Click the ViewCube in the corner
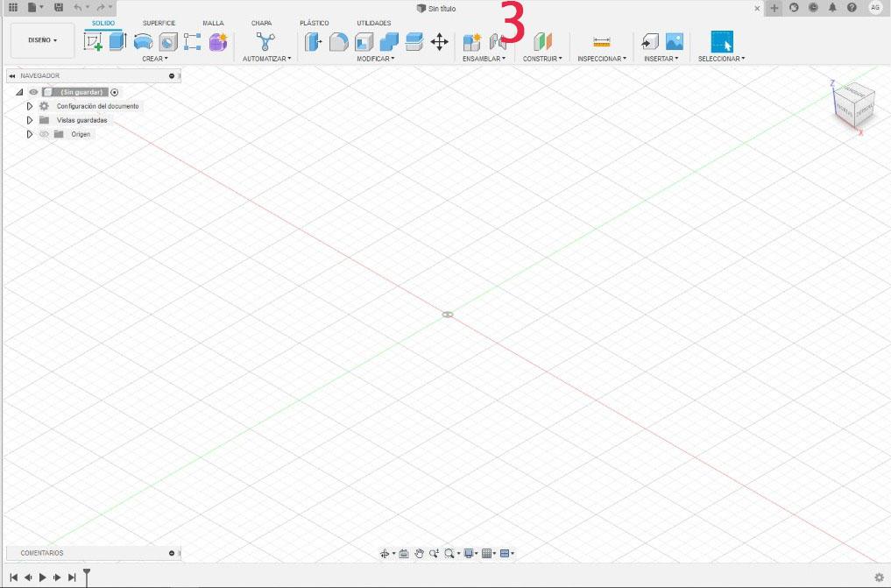The image size is (891, 588). click(x=852, y=106)
